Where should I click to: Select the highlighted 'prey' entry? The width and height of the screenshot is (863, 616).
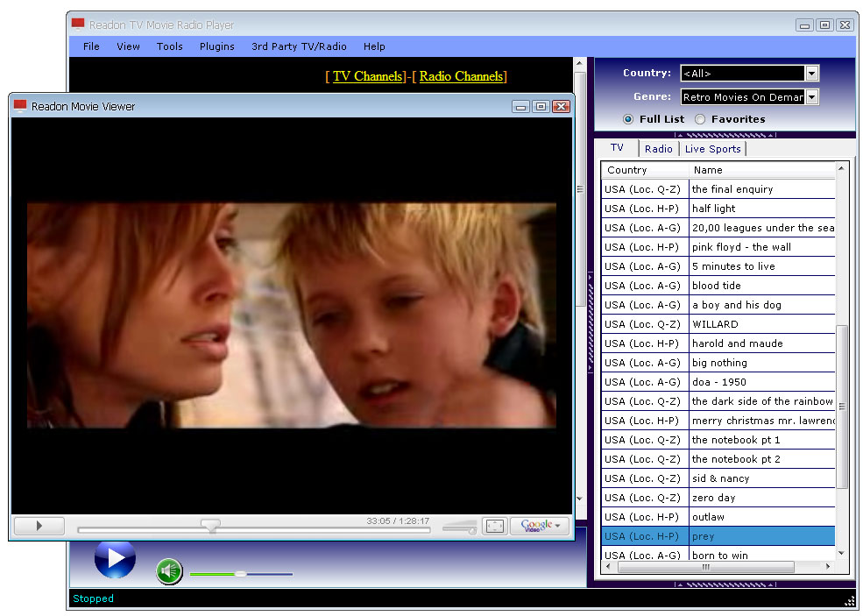(x=718, y=536)
